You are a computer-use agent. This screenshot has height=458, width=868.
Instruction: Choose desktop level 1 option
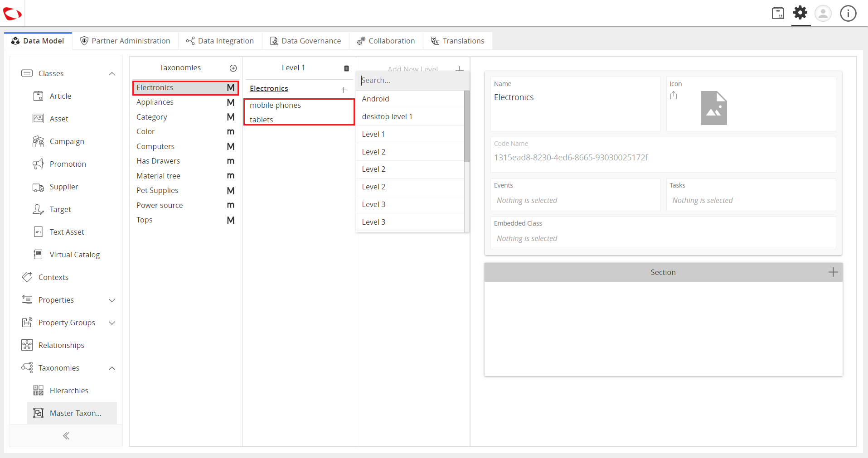pyautogui.click(x=410, y=117)
